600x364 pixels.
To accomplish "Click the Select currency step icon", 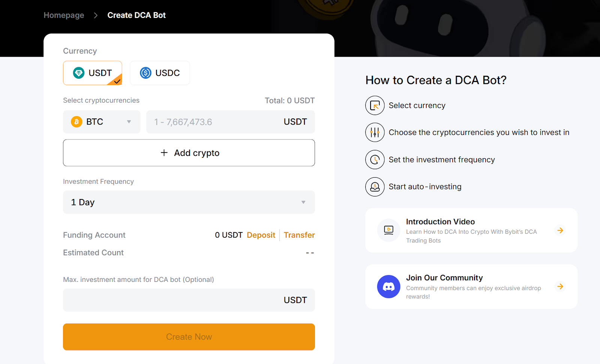I will tap(375, 105).
